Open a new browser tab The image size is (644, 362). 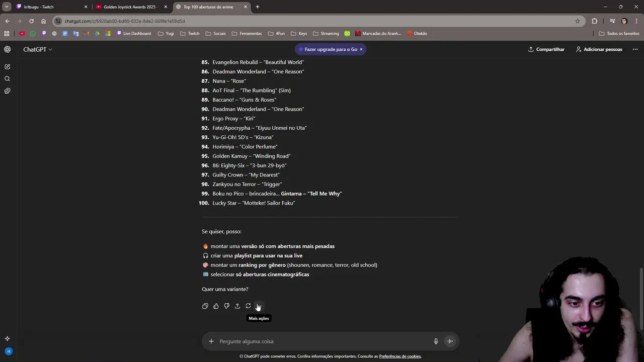pos(258,7)
